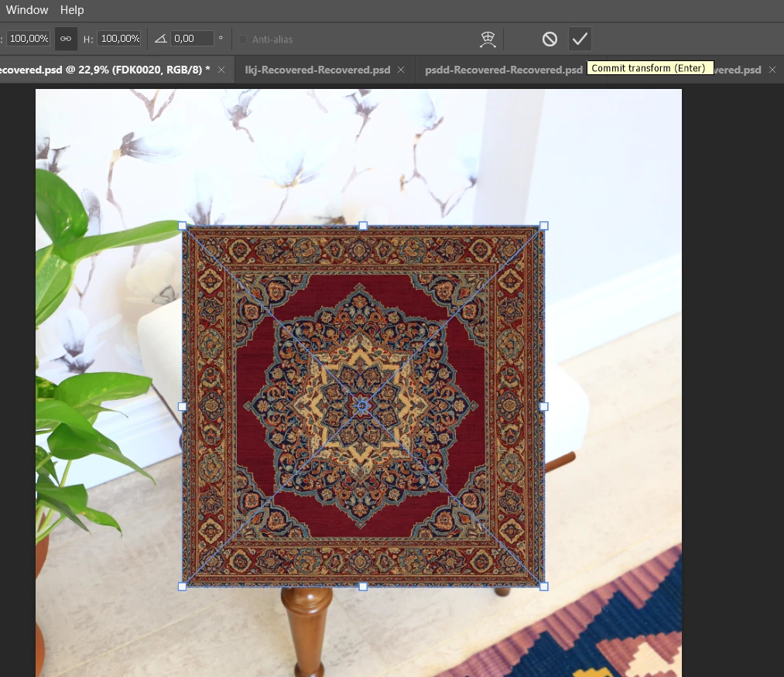The width and height of the screenshot is (784, 677).
Task: Close the FDK0020 document tab
Action: (221, 70)
